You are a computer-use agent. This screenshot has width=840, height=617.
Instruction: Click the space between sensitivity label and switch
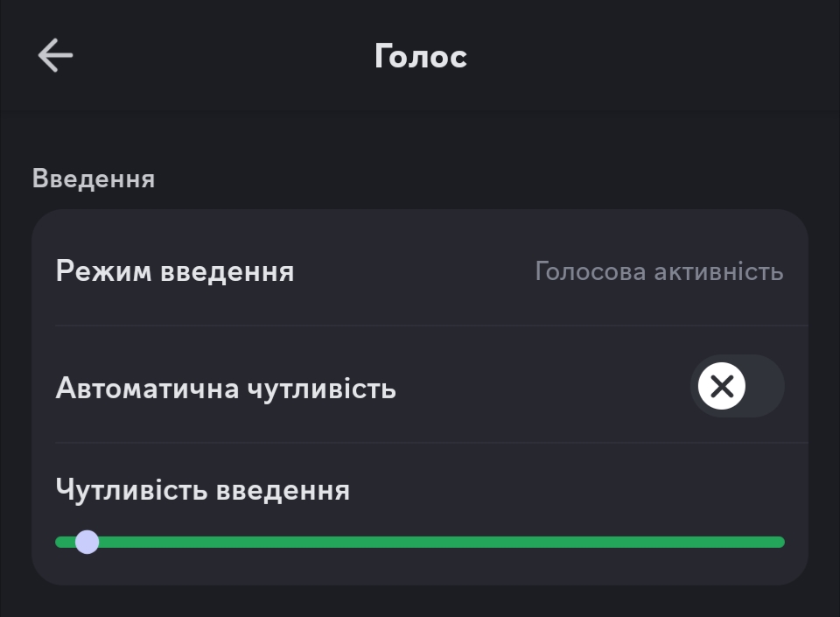[542, 388]
